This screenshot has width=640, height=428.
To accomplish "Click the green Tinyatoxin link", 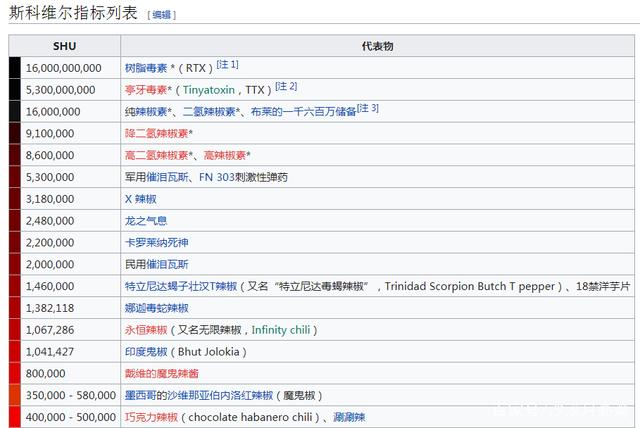I will [209, 90].
